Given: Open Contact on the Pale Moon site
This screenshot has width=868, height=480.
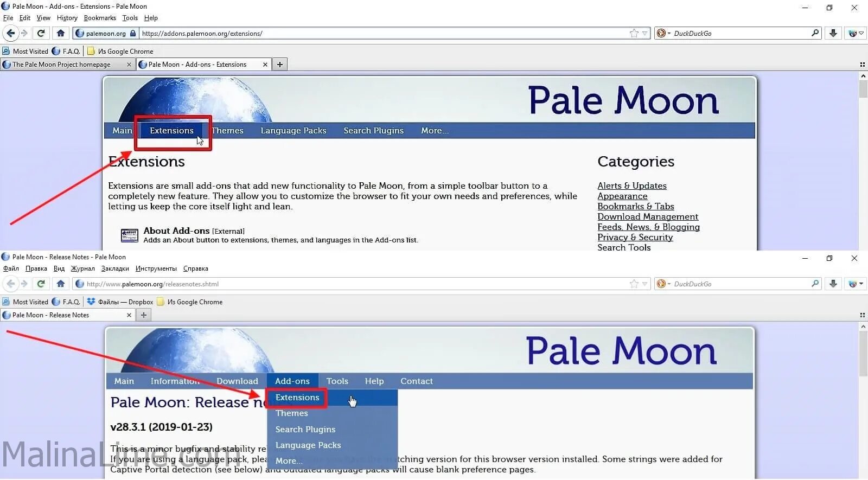Looking at the screenshot, I should click(417, 381).
